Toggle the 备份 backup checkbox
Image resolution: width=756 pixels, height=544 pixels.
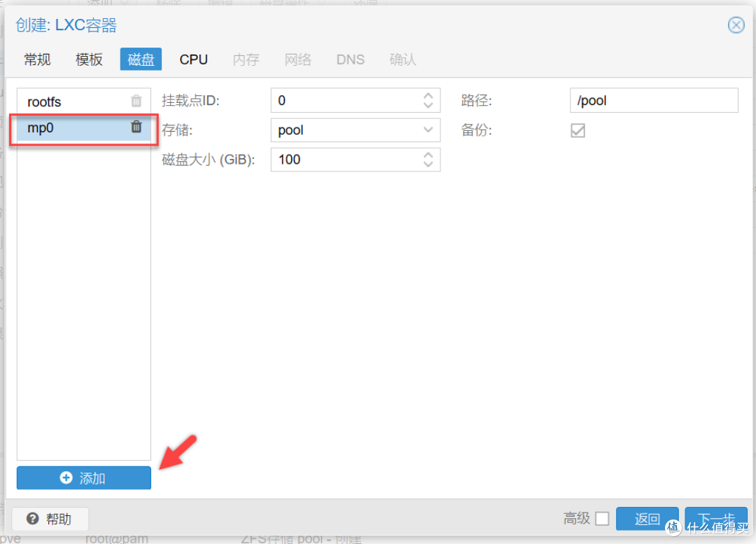point(577,130)
